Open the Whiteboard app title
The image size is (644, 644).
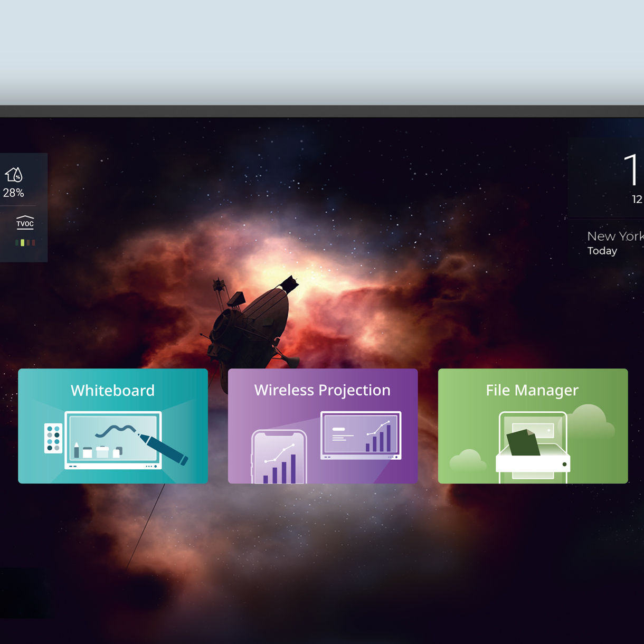[x=112, y=391]
